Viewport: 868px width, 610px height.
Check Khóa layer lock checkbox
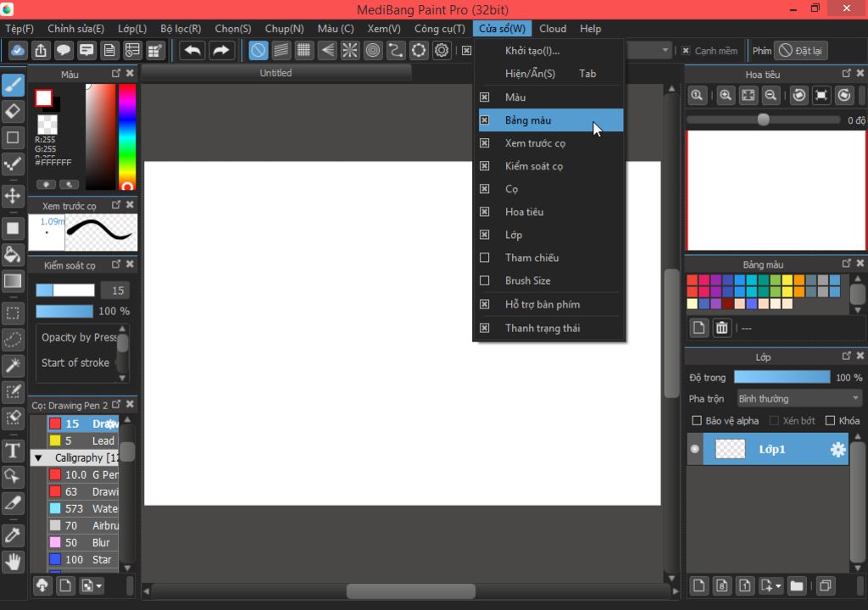coord(830,421)
